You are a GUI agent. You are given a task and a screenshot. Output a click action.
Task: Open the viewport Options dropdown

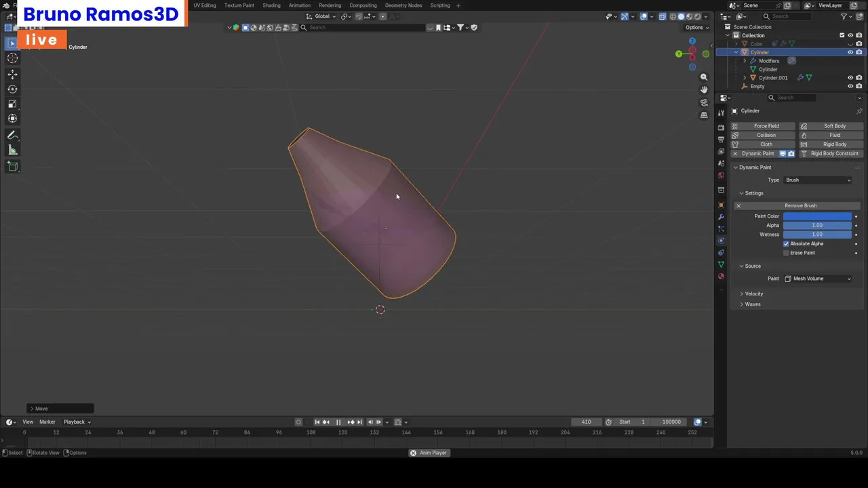(696, 28)
